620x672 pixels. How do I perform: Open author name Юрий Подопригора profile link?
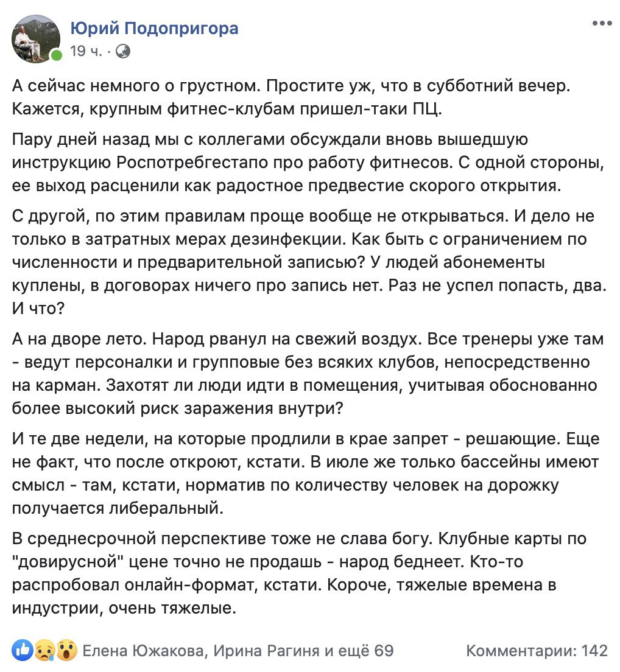[x=155, y=28]
